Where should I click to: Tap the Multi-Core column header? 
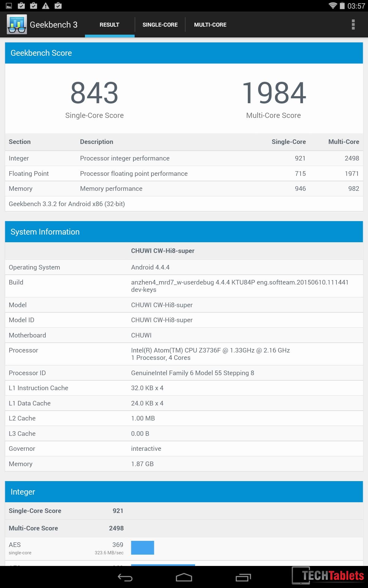click(x=344, y=142)
